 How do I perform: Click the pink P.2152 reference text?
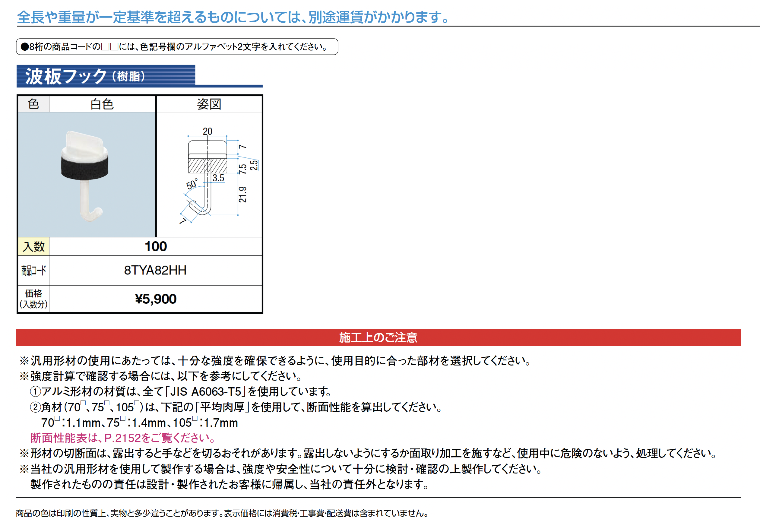click(x=122, y=438)
